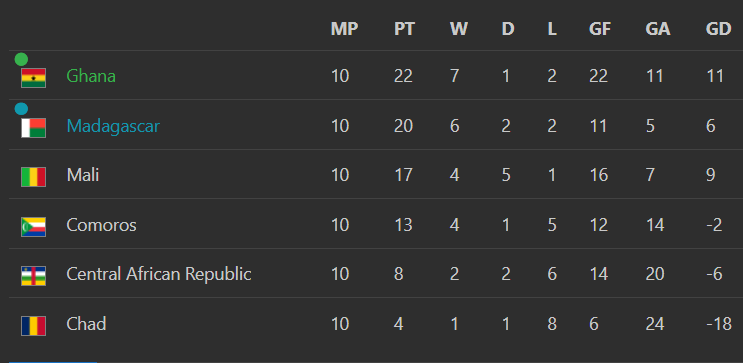Viewport: 743px width, 363px height.
Task: Open the Madagascar team link
Action: 113,126
